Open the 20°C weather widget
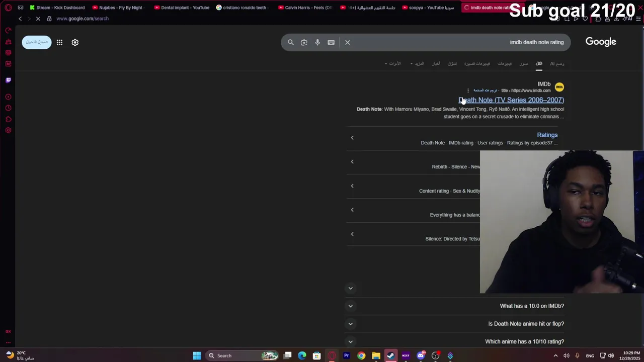The height and width of the screenshot is (362, 644). 20,355
